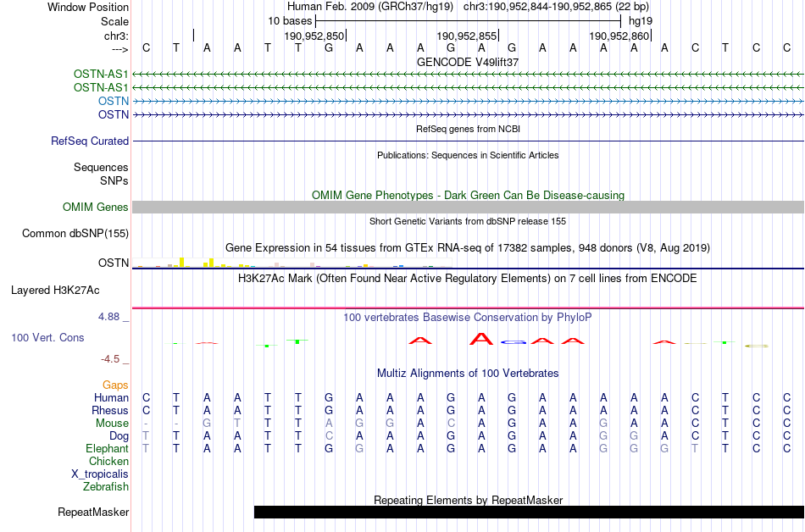Select the light-blue OSTN transcript label

coord(114,101)
